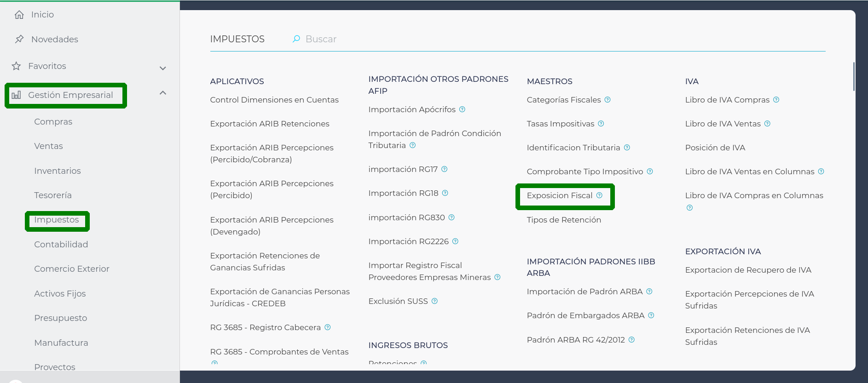Click the Inicio home icon
The height and width of the screenshot is (383, 868).
coord(19,15)
